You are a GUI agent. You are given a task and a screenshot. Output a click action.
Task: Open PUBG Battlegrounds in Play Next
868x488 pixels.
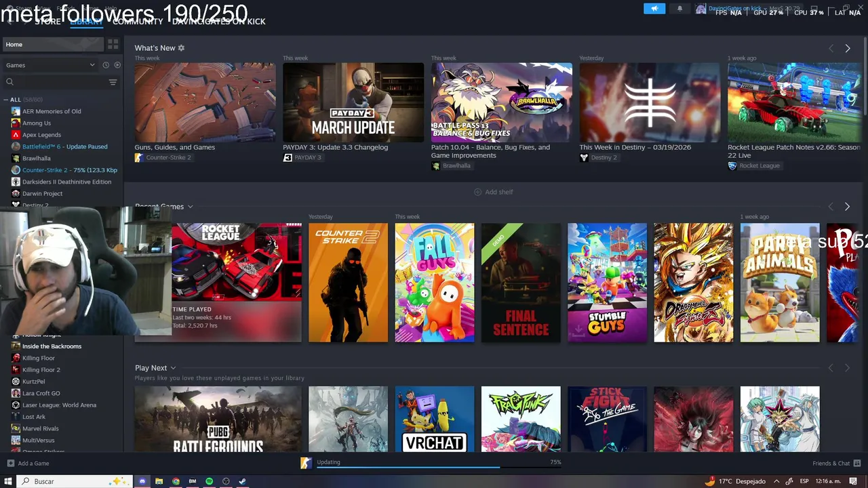218,419
